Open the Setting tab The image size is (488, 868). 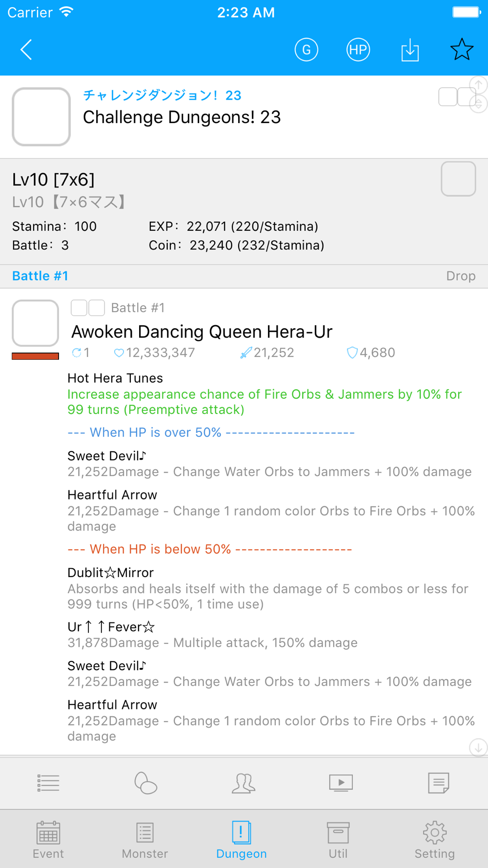click(x=435, y=840)
